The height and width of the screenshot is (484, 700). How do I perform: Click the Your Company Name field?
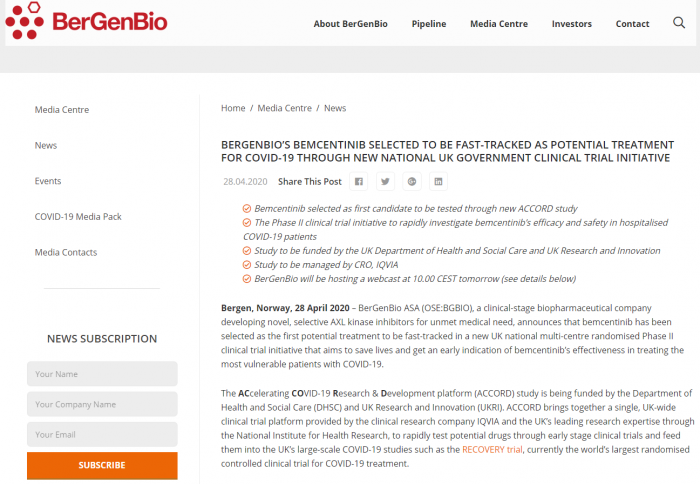coord(102,404)
